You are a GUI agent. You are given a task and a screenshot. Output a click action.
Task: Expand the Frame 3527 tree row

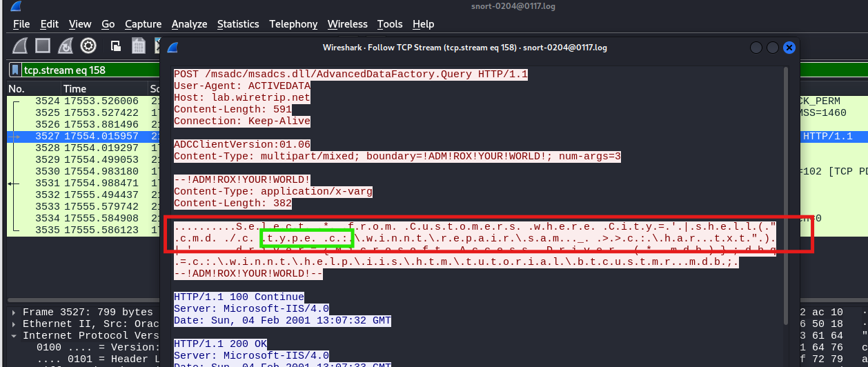point(14,313)
